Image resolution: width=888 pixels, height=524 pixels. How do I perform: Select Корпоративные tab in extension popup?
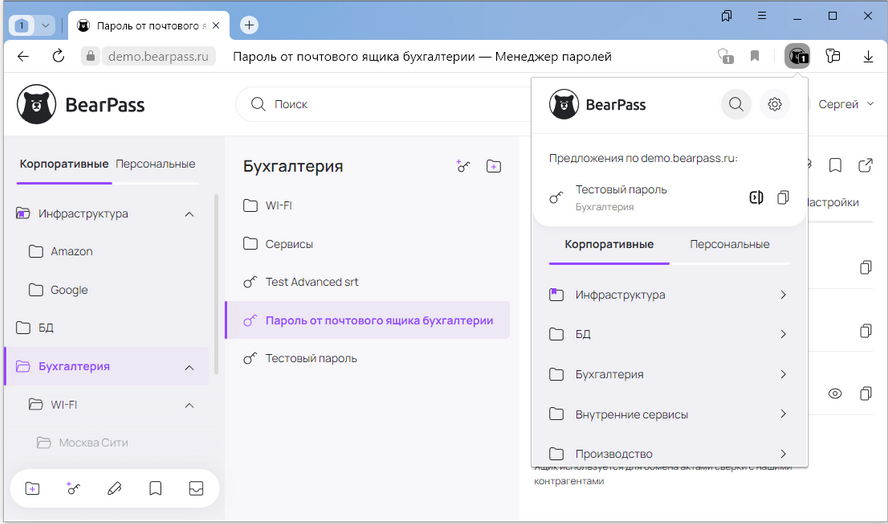point(609,244)
